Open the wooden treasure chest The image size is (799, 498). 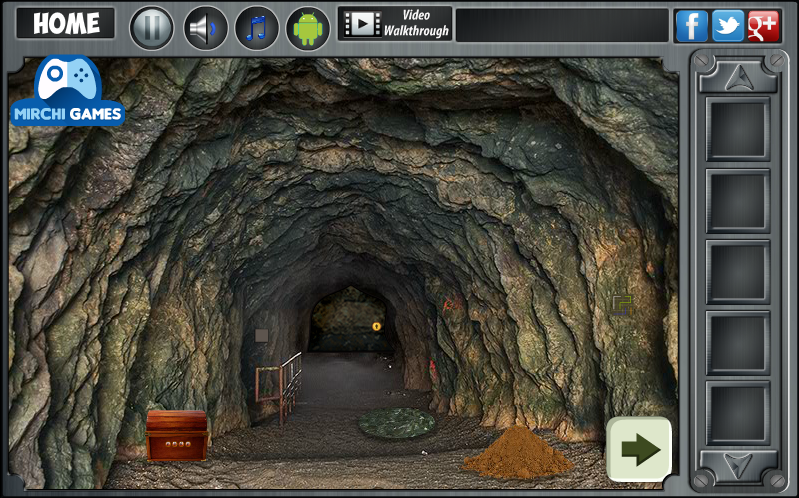pyautogui.click(x=177, y=435)
